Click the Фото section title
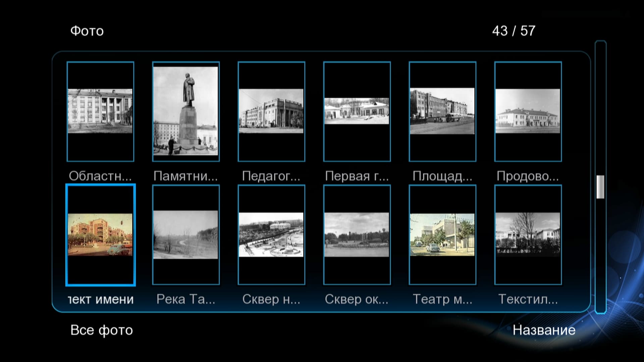644x362 pixels. (87, 31)
